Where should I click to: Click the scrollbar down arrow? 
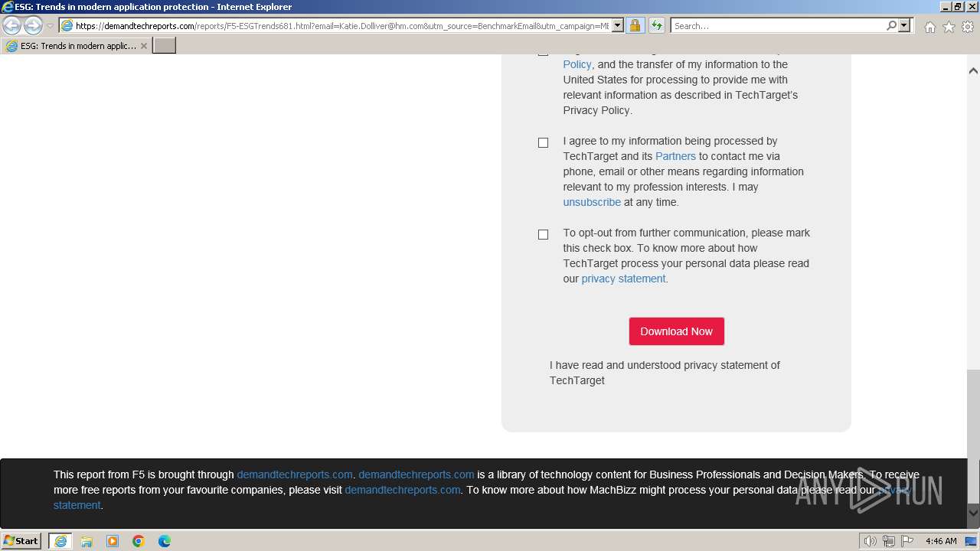[x=973, y=512]
